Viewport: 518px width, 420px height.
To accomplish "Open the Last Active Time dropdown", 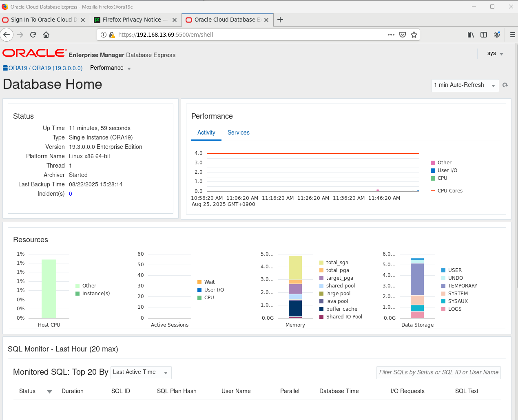I will pos(141,372).
